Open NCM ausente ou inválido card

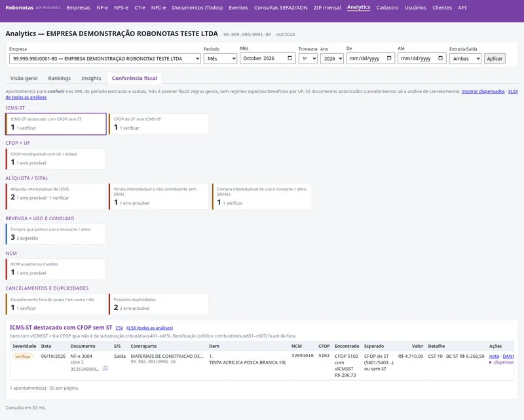click(x=56, y=269)
